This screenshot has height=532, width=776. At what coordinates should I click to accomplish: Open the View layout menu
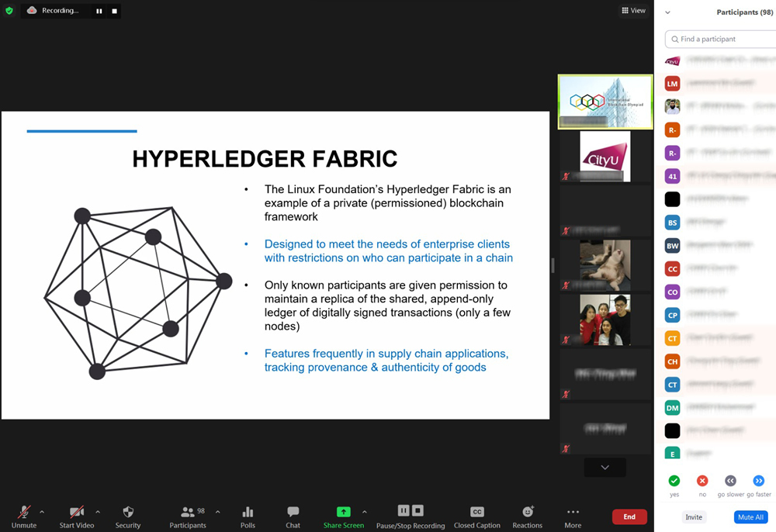click(x=633, y=11)
